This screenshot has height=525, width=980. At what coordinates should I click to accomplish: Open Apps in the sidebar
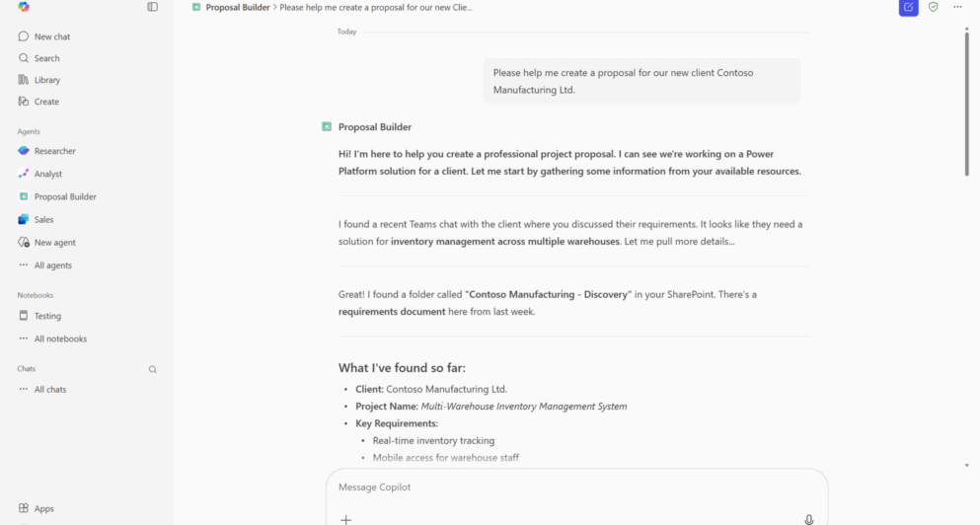point(36,508)
